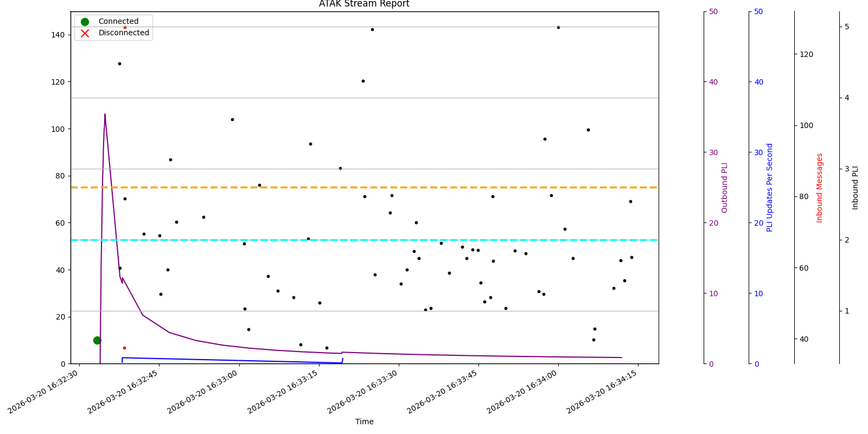Click the 140 tick on the left y-axis
Image resolution: width=868 pixels, height=434 pixels.
pos(58,35)
